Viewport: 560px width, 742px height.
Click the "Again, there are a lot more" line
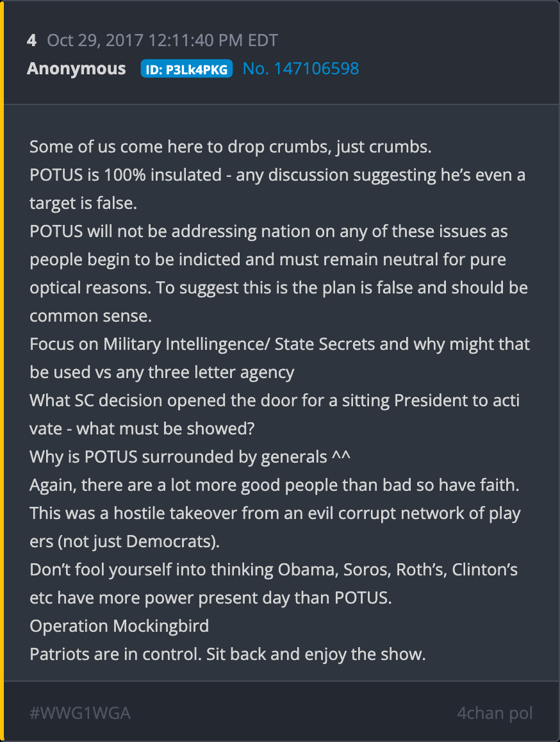tap(274, 485)
